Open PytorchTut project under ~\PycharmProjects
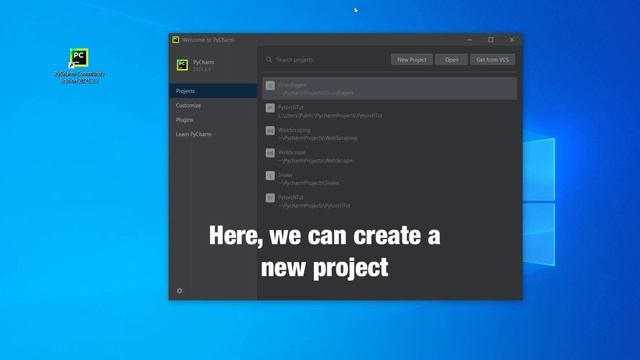The height and width of the screenshot is (360, 640). pos(390,201)
